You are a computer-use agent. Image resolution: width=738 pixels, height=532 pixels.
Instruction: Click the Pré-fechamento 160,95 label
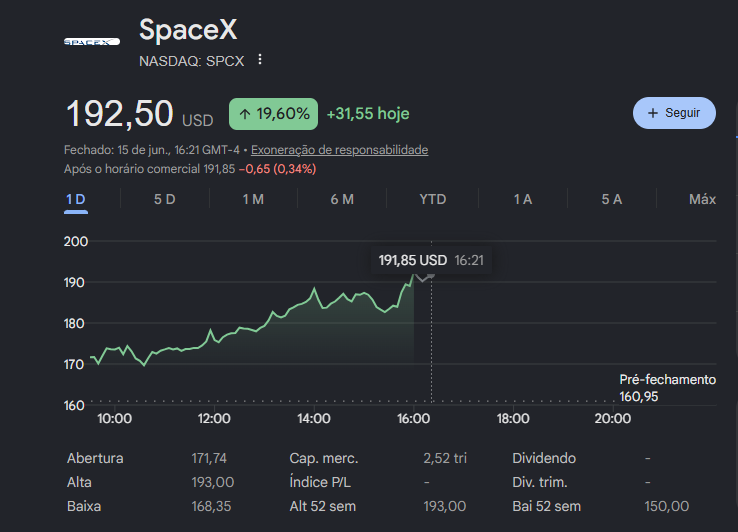coord(667,388)
